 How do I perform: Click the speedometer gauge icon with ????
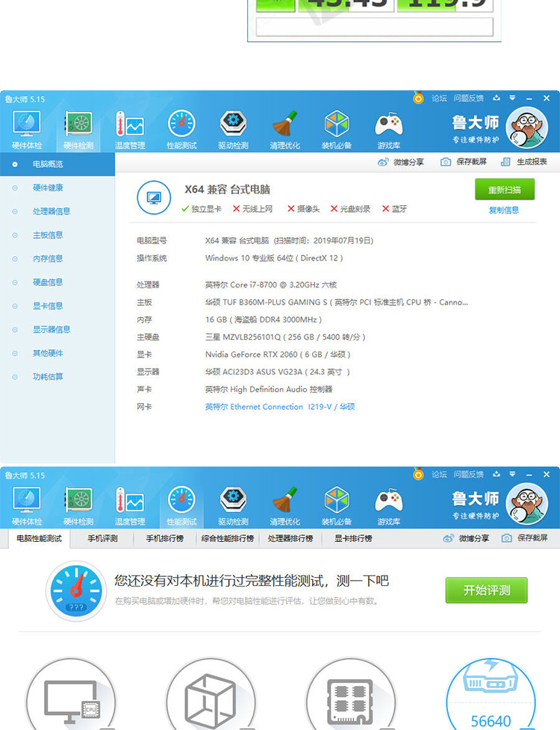(x=76, y=591)
